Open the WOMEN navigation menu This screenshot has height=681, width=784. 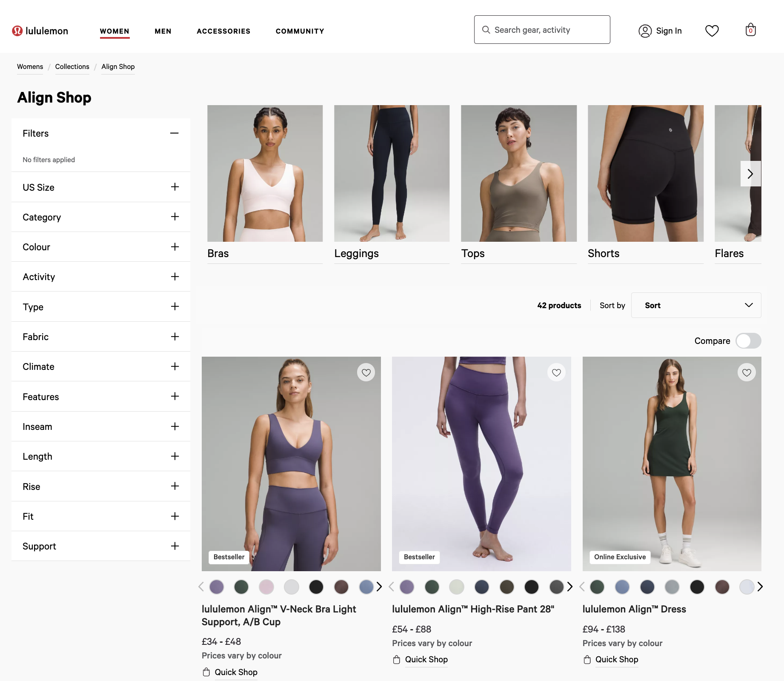[x=114, y=31]
